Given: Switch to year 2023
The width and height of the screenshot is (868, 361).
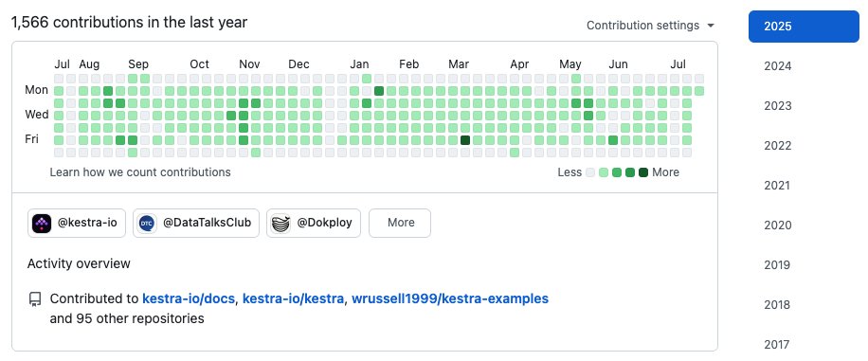Looking at the screenshot, I should pos(778,106).
